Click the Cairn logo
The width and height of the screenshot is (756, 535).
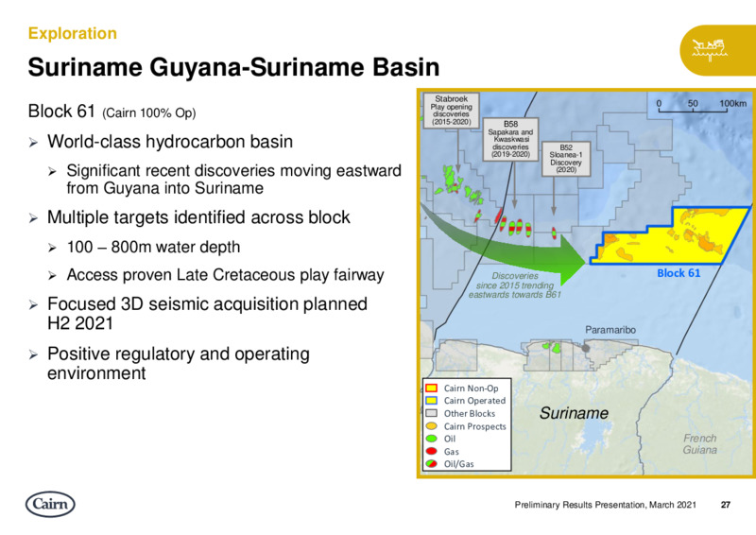pos(50,504)
